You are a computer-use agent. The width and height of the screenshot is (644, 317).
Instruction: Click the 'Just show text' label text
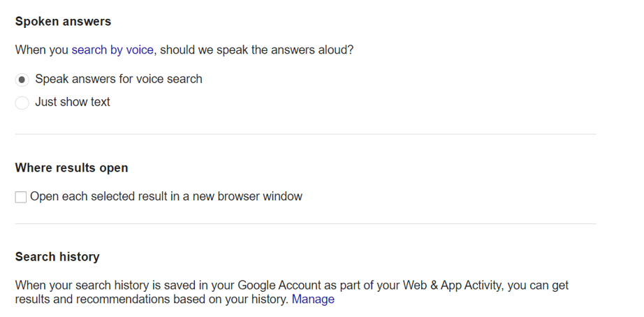tap(73, 102)
